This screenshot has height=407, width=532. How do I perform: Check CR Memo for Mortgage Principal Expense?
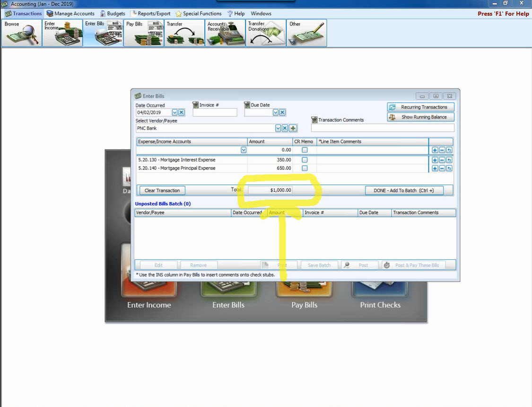(305, 168)
